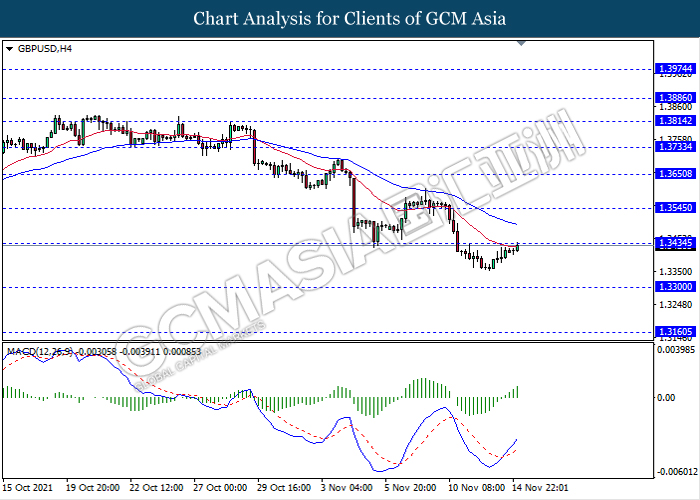Screen dimensions: 700x500
Task: Click the 1.32480 axis price value
Action: (x=675, y=305)
